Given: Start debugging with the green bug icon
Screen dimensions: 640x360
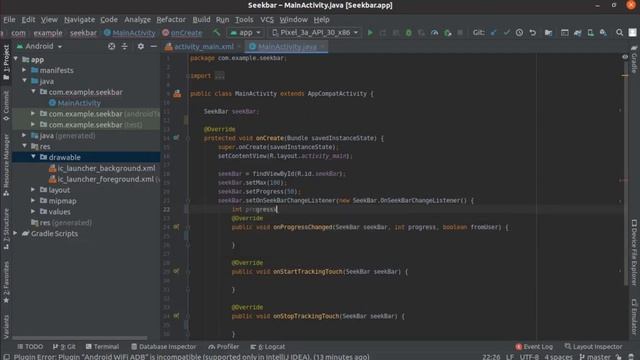Looking at the screenshot, I should [409, 33].
